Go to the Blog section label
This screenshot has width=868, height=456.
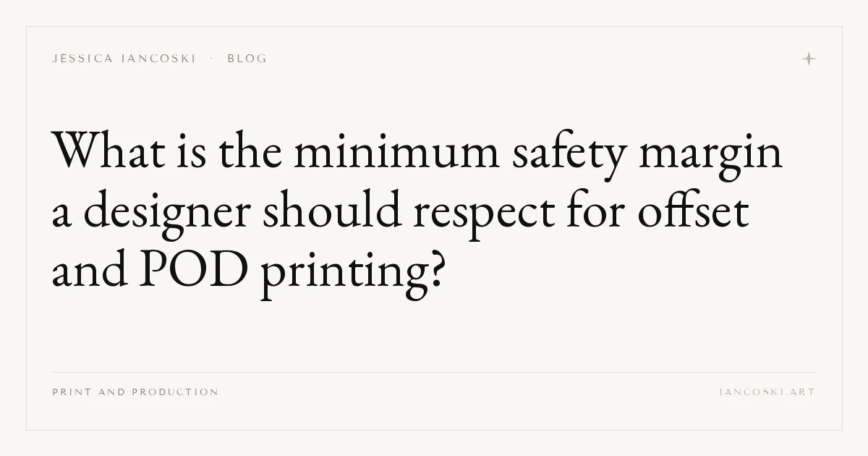247,59
